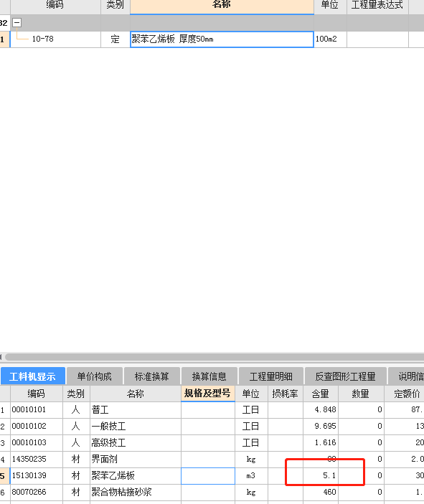424x504 pixels.
Task: Click the 工程量表达式 column header
Action: pos(377,6)
